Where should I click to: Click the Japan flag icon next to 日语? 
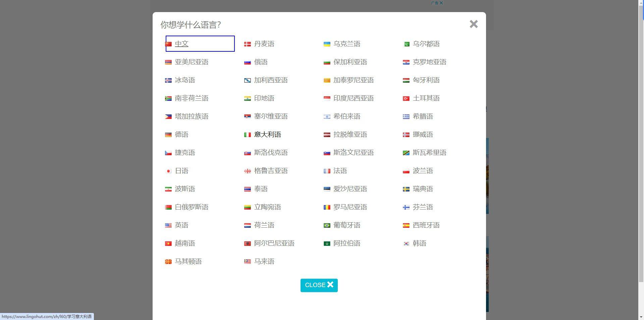[x=168, y=171]
